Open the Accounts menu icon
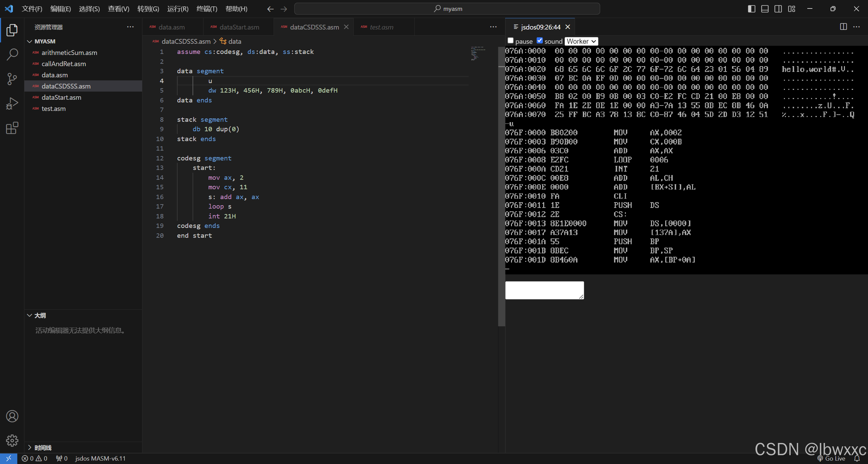 pos(12,416)
